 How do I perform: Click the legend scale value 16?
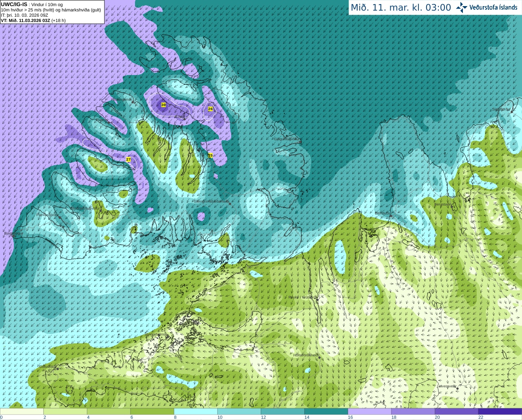[x=350, y=417]
